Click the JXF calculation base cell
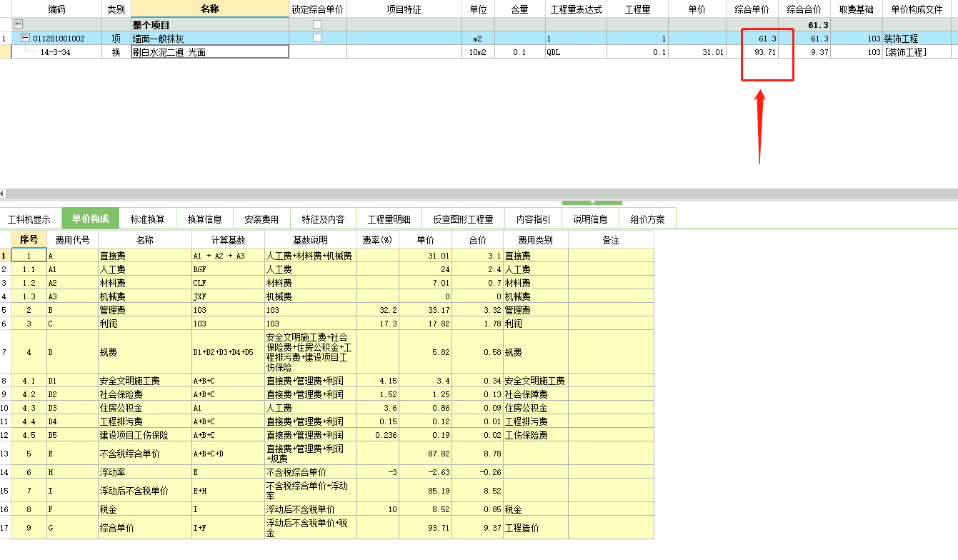958x560 pixels. [x=228, y=296]
